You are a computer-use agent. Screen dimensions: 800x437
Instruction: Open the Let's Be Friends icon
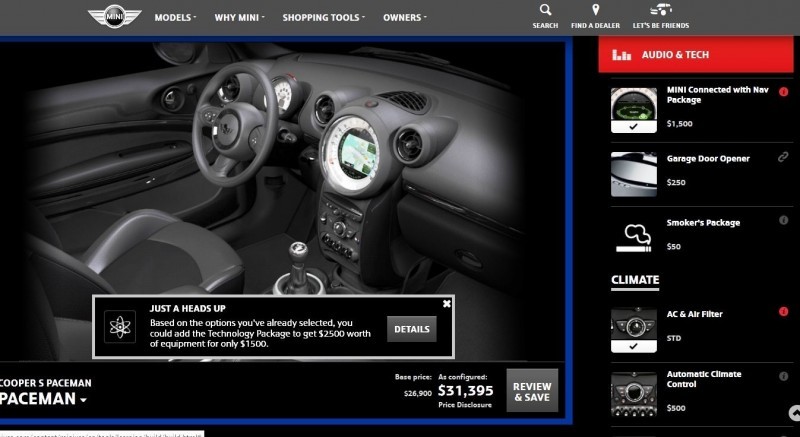click(661, 9)
